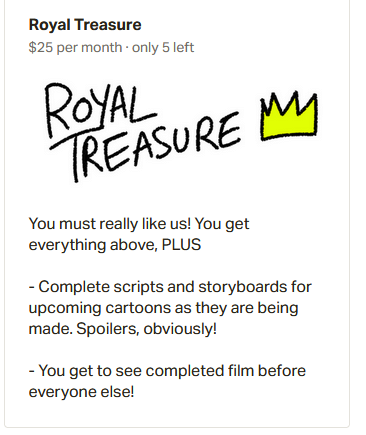Image resolution: width=366 pixels, height=435 pixels.
Task: Open the Royal Treasure tier title
Action: [85, 25]
